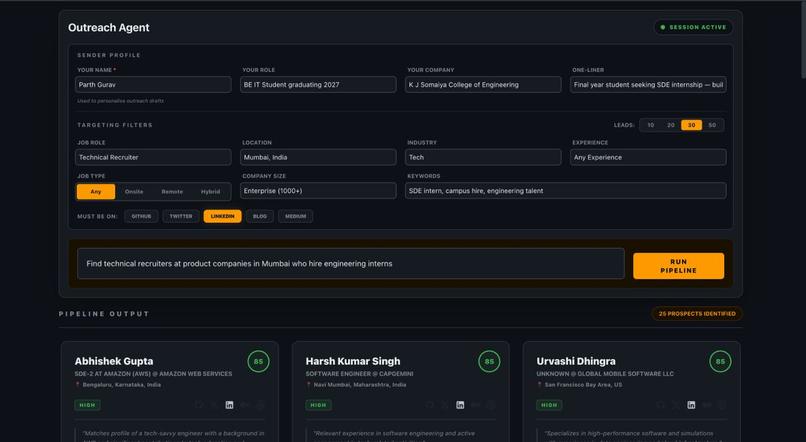Click dimmed Medium icon on Urvashi Dhingra card
806x442 pixels.
point(707,405)
